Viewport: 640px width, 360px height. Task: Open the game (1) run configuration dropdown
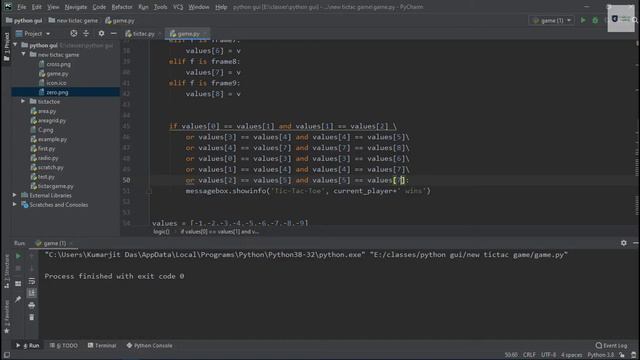point(552,20)
